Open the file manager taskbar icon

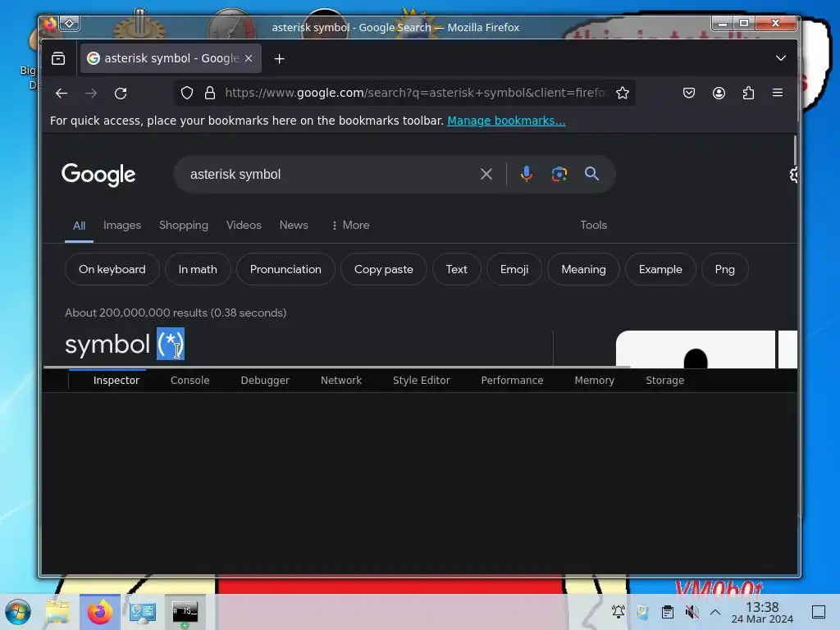(x=57, y=612)
